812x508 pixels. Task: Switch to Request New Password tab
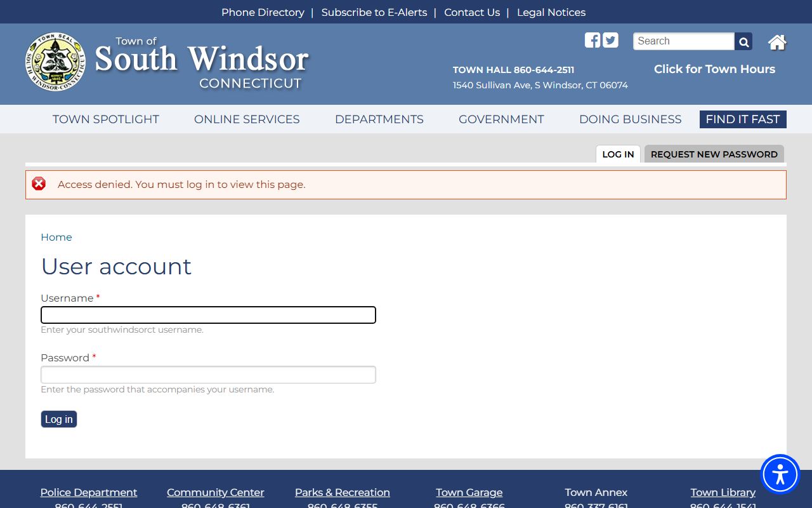[714, 154]
